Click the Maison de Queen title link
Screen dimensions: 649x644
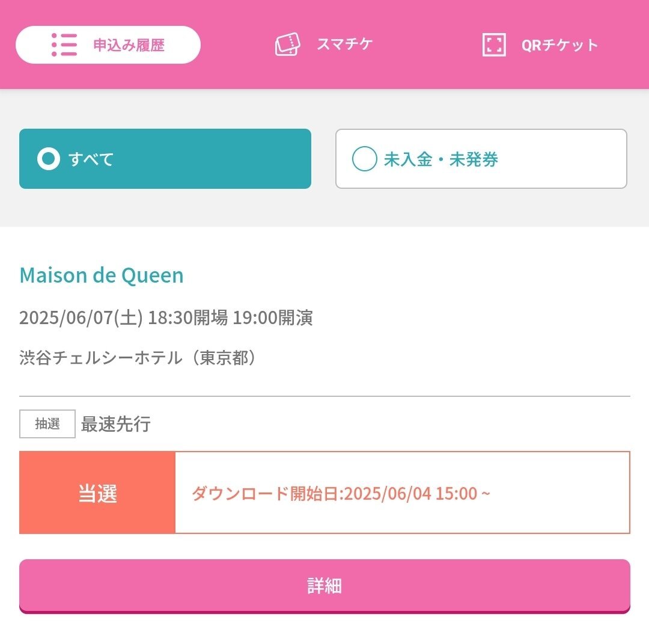tap(102, 275)
